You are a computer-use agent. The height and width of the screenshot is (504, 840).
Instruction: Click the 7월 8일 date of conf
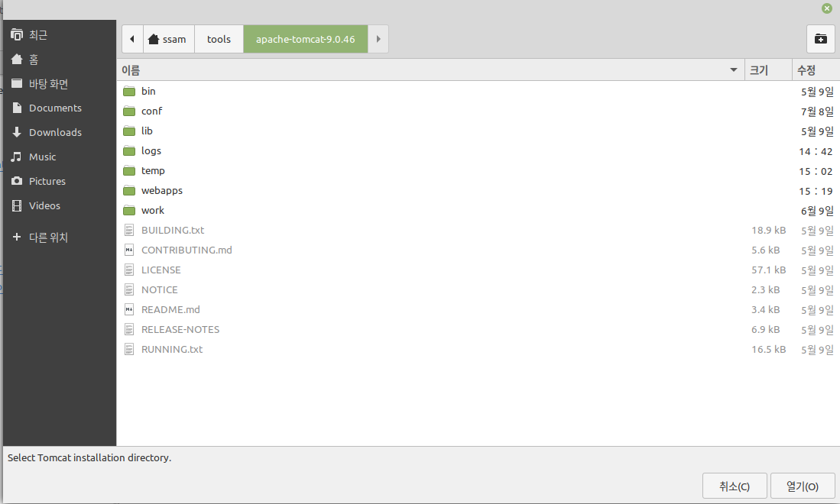coord(818,111)
